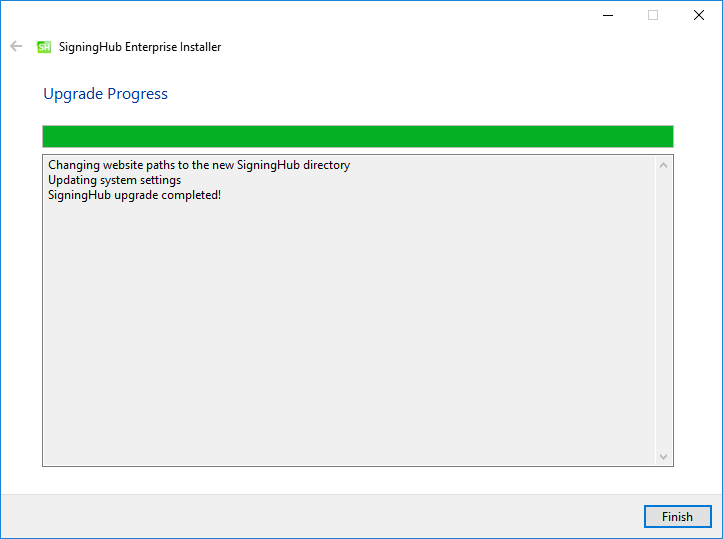Click the log scrollbar up arrow
Viewport: 723px width, 539px height.
(664, 165)
